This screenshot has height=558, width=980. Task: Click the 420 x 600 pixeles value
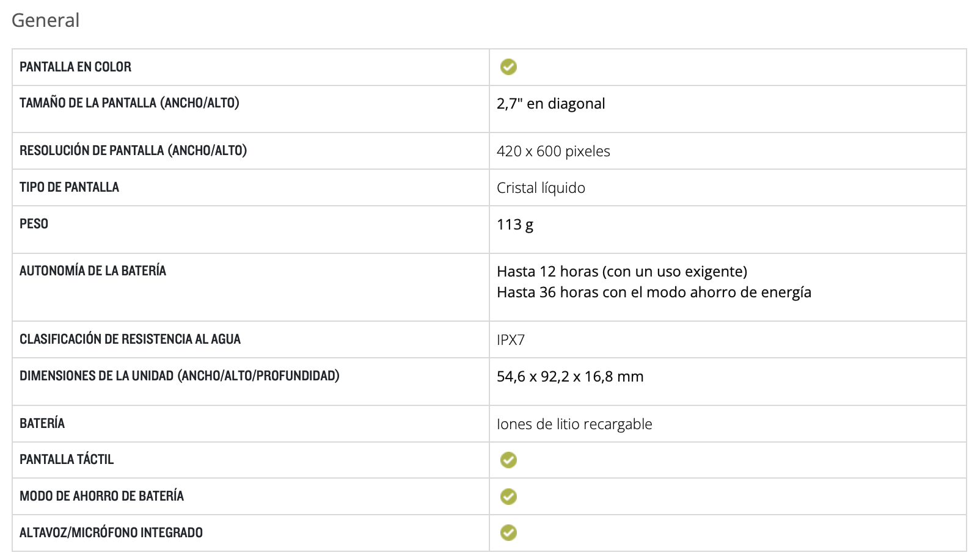[553, 151]
